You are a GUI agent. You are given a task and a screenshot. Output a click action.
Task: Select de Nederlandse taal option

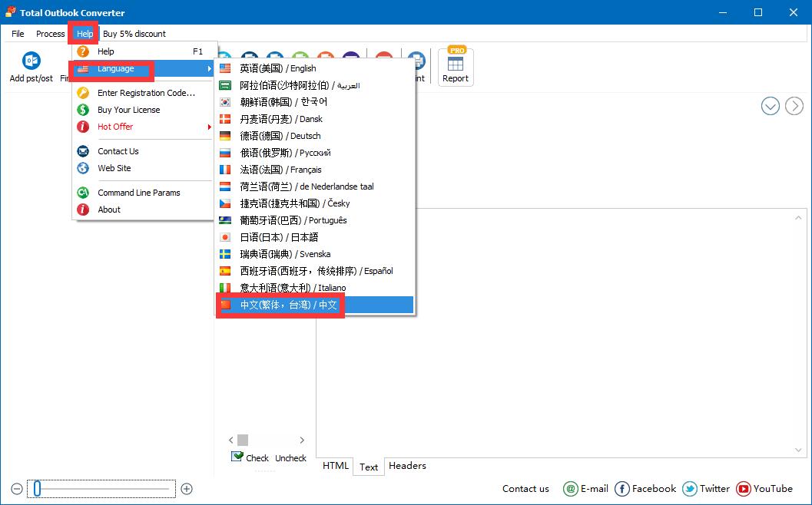[x=315, y=186]
